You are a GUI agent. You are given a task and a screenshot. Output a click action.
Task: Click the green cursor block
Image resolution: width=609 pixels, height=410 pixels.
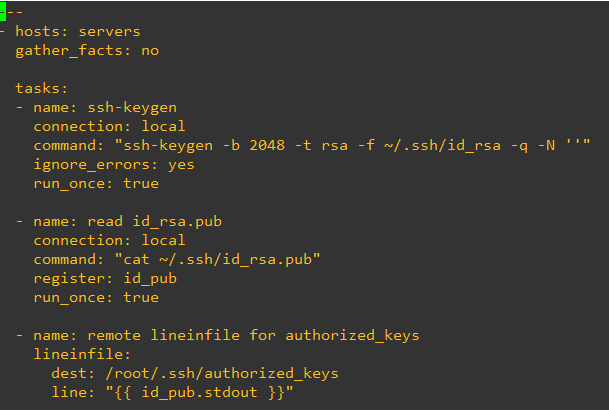coord(4,11)
